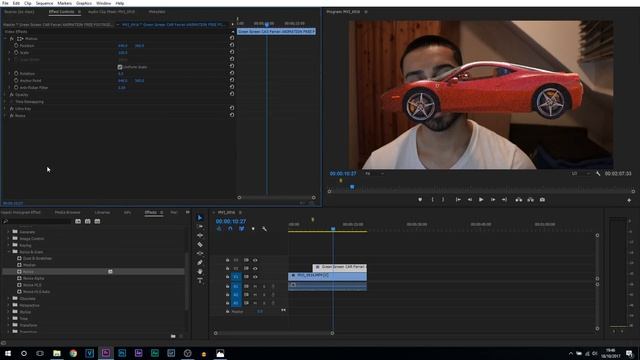Click Mark In in Program monitor
The width and height of the screenshot is (640, 360).
(433, 200)
